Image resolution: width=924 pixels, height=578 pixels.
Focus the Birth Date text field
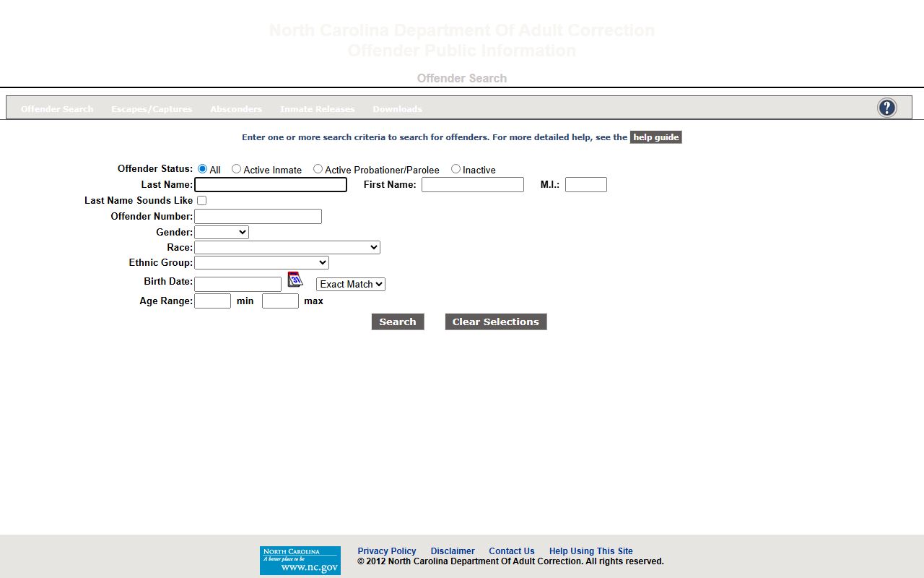click(x=237, y=284)
